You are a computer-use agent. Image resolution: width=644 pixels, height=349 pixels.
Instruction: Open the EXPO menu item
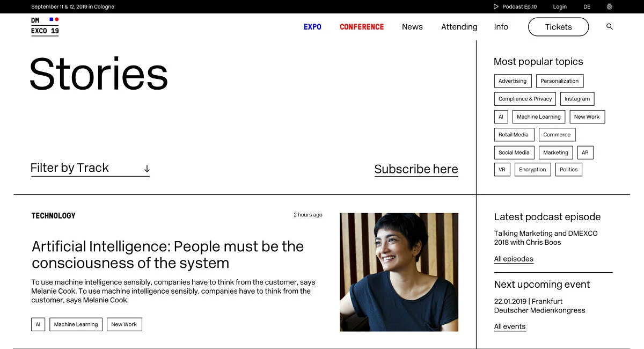(x=312, y=27)
